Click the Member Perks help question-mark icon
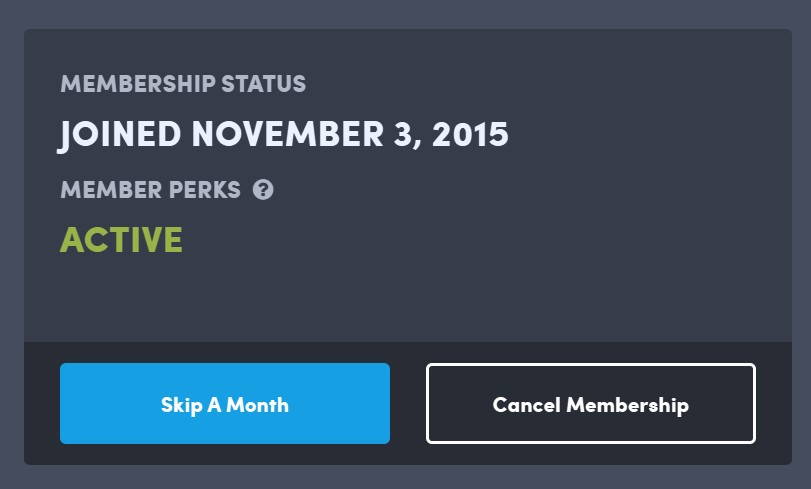This screenshot has width=811, height=489. 263,189
